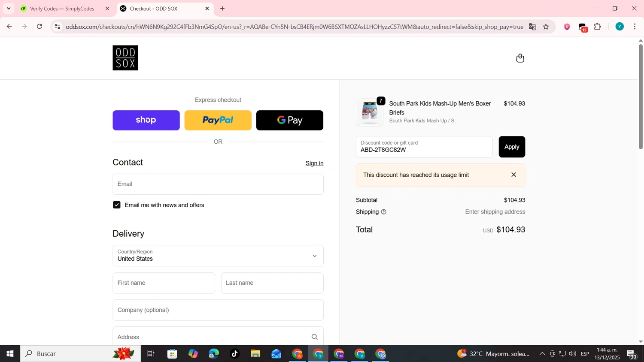Viewport: 644px width, 362px height.
Task: Show shipping info help icon
Action: 384,212
